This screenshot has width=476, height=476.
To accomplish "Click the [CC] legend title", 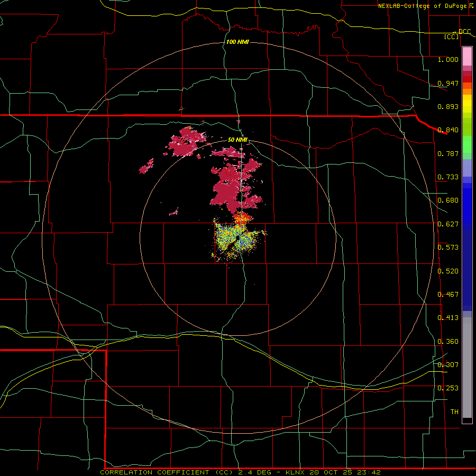I will click(x=452, y=36).
